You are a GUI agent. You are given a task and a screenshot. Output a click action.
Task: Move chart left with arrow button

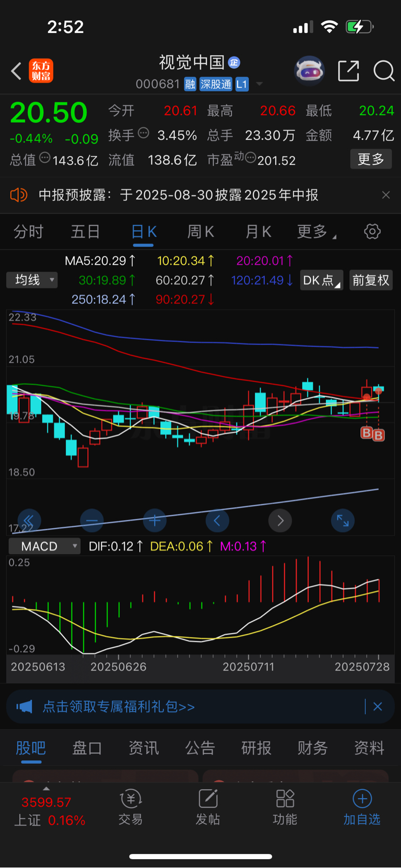pyautogui.click(x=217, y=520)
